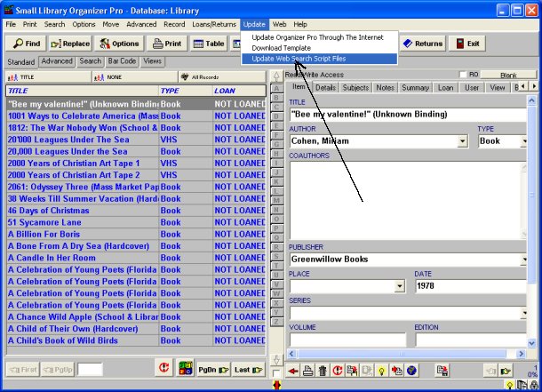
Task: Click the pages icon in status bar
Action: (x=522, y=385)
